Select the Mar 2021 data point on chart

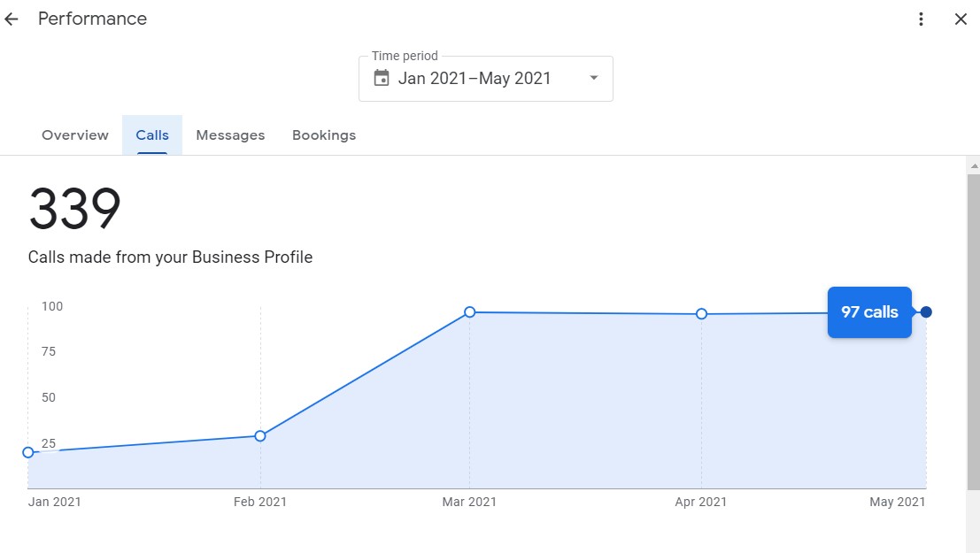point(470,311)
